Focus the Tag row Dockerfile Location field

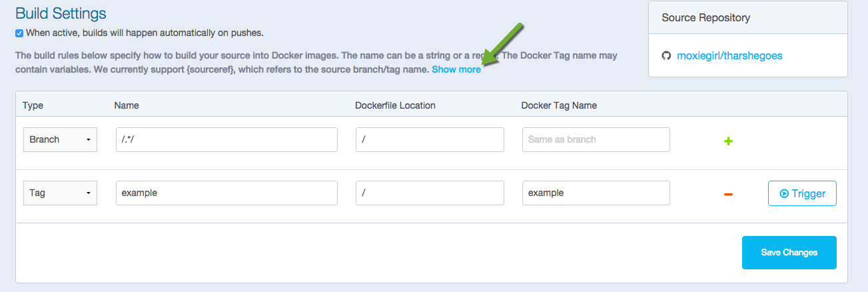coord(430,193)
